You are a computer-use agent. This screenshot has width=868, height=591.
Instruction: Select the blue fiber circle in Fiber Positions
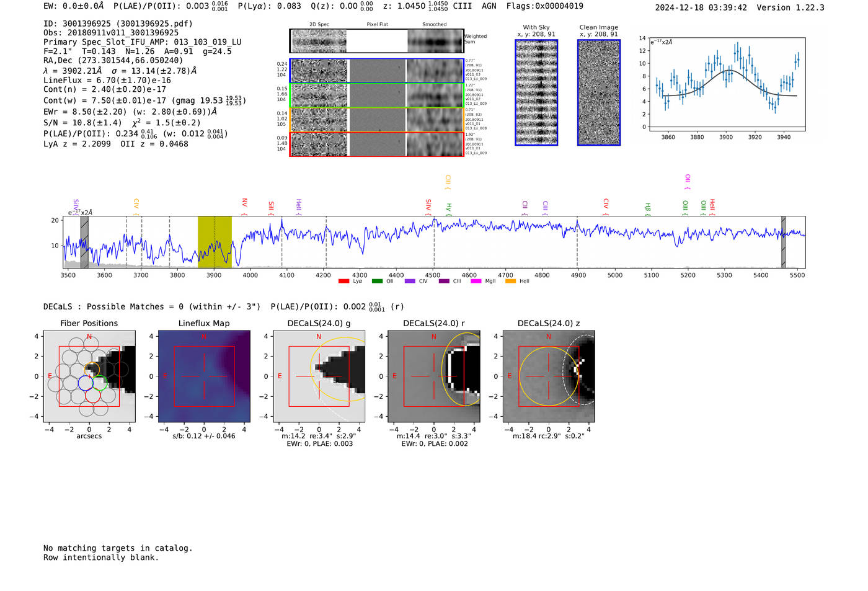click(x=86, y=383)
